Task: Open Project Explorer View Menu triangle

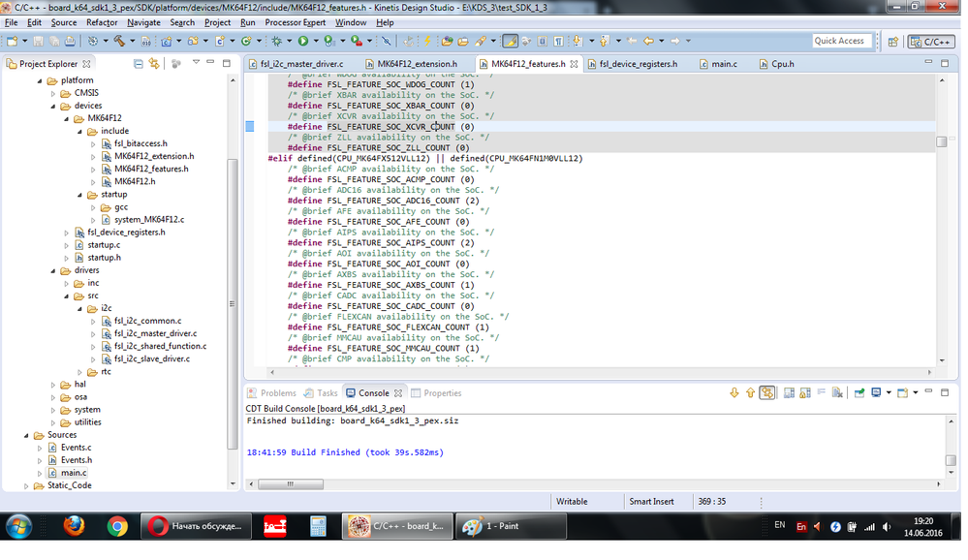Action: (x=196, y=62)
